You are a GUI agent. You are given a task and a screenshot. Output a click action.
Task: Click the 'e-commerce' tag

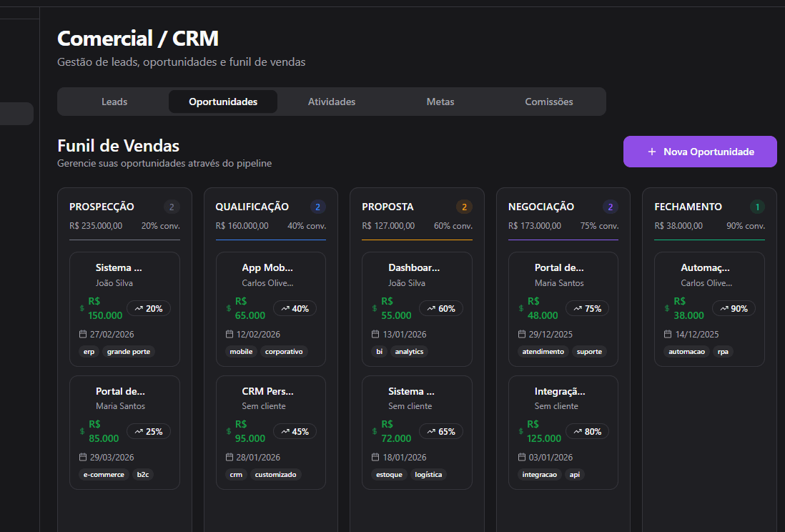(x=104, y=474)
